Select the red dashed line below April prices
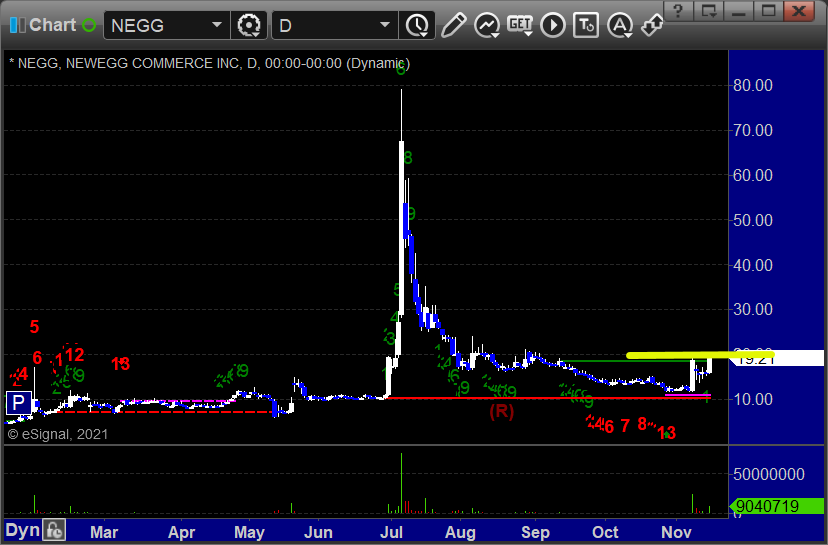The height and width of the screenshot is (545, 828). [x=165, y=411]
